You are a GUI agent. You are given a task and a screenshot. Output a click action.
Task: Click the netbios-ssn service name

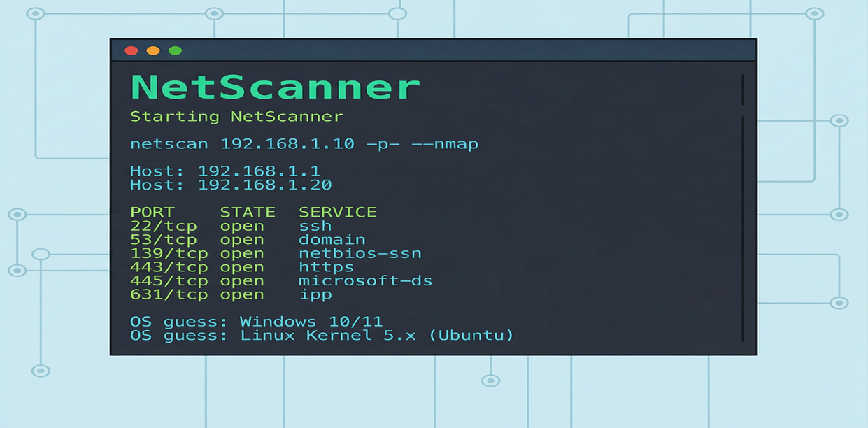click(x=360, y=253)
